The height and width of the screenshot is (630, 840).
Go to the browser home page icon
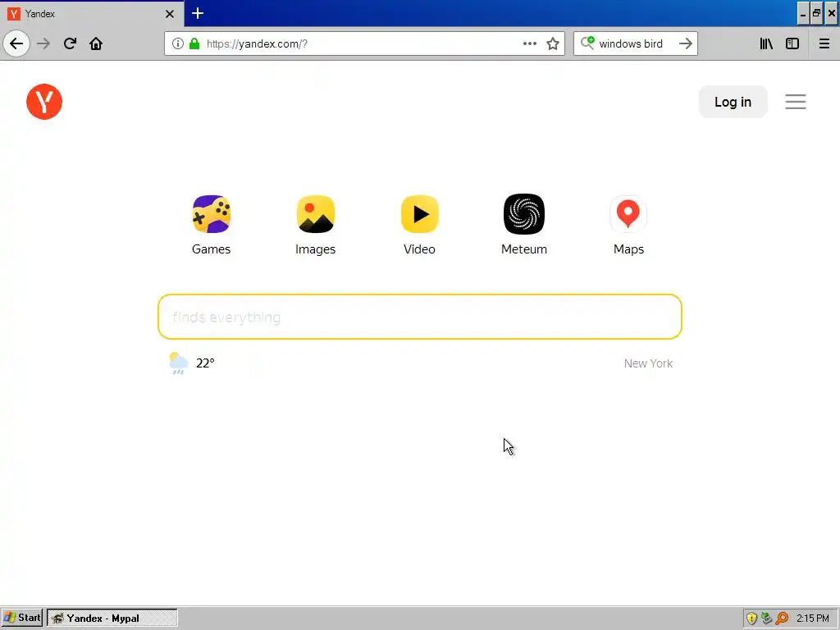pyautogui.click(x=96, y=43)
